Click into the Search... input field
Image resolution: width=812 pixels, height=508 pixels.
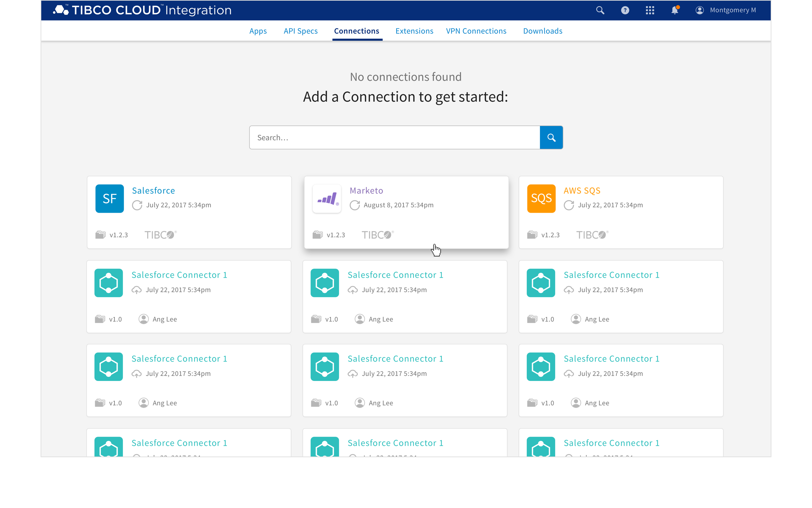coord(394,137)
